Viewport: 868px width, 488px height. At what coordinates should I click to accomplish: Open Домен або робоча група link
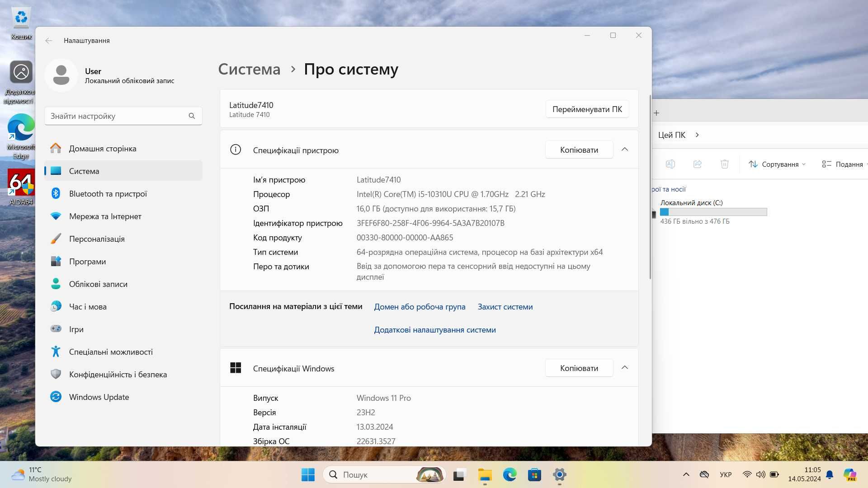(x=420, y=307)
